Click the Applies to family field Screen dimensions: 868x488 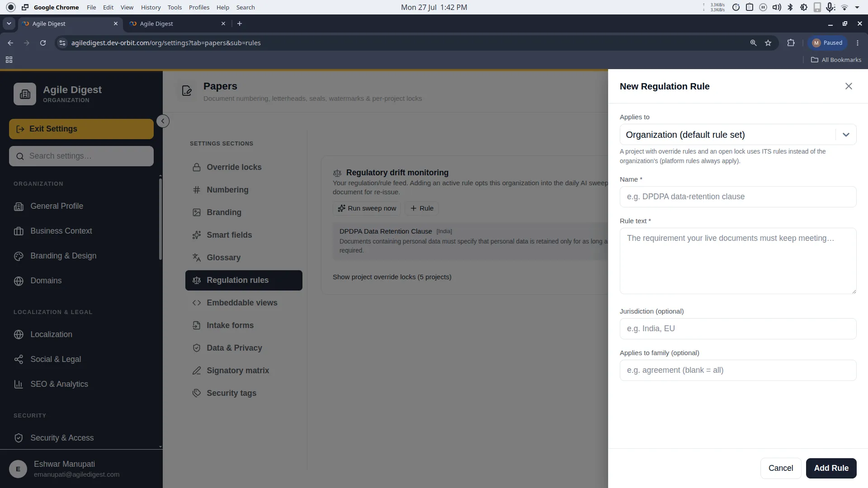tap(738, 370)
